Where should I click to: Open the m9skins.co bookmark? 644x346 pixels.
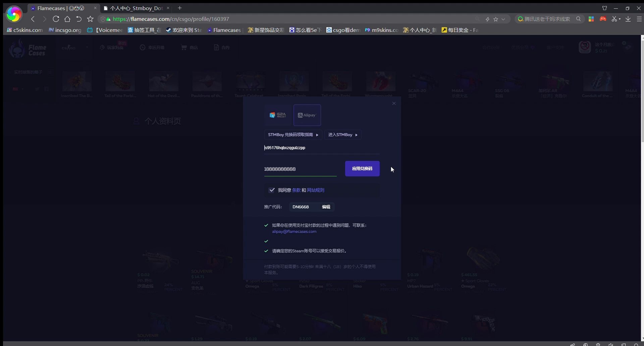point(382,30)
